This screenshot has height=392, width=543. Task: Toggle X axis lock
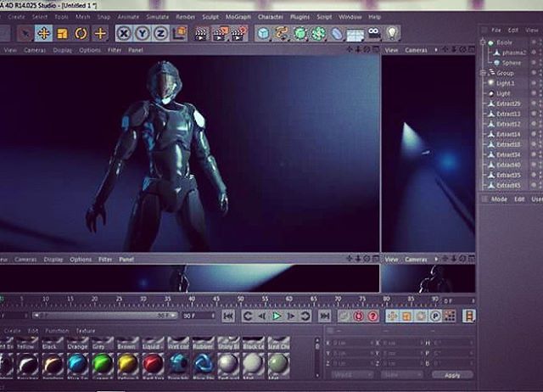coord(124,34)
